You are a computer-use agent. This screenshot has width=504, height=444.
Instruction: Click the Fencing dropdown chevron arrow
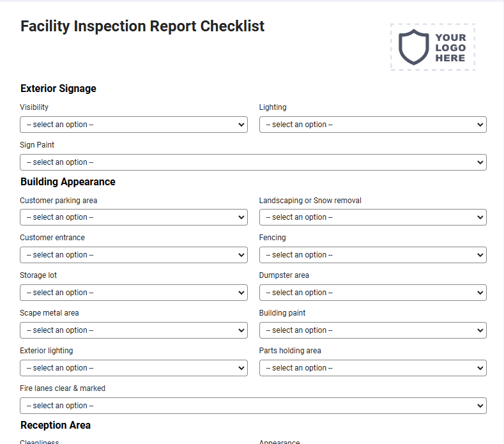480,255
